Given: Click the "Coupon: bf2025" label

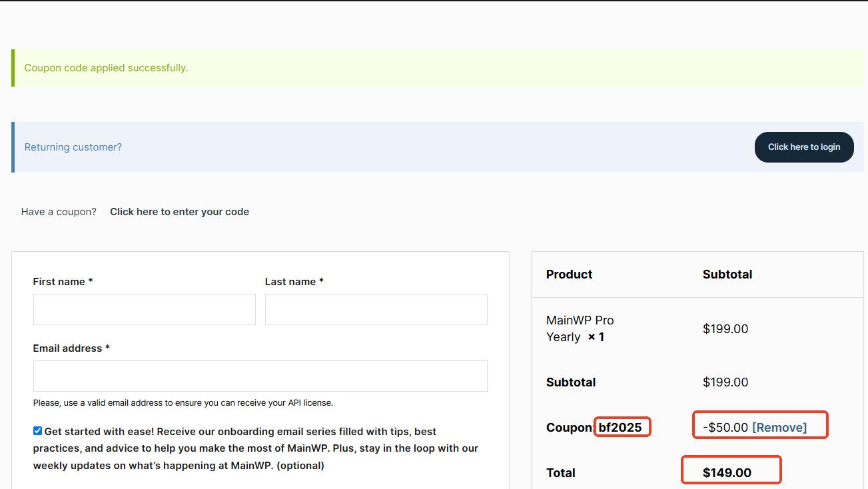Looking at the screenshot, I should (594, 428).
